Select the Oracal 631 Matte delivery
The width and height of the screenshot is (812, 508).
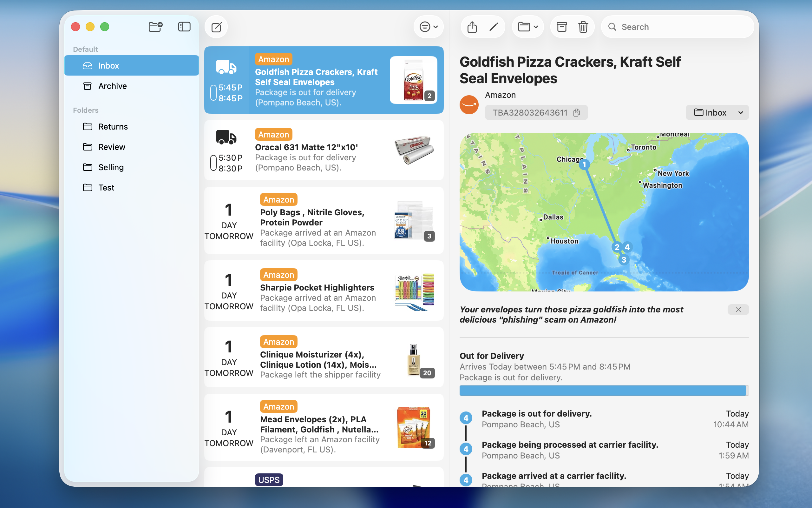[324, 150]
